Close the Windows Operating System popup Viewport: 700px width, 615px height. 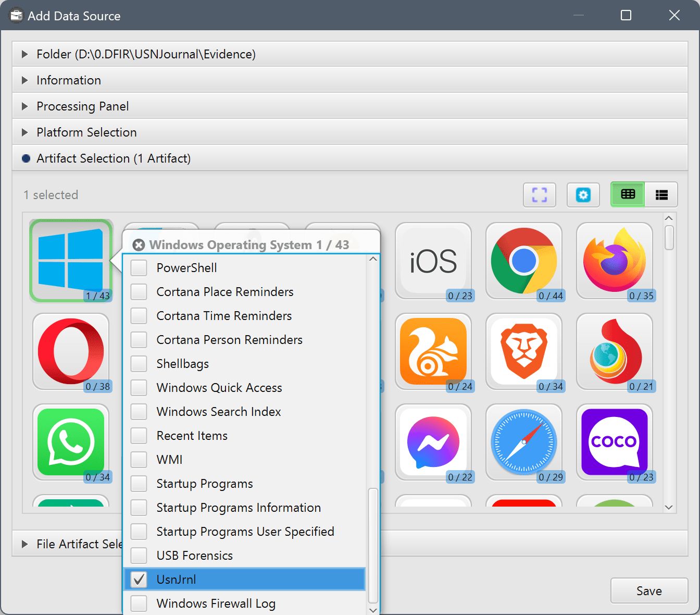[139, 245]
